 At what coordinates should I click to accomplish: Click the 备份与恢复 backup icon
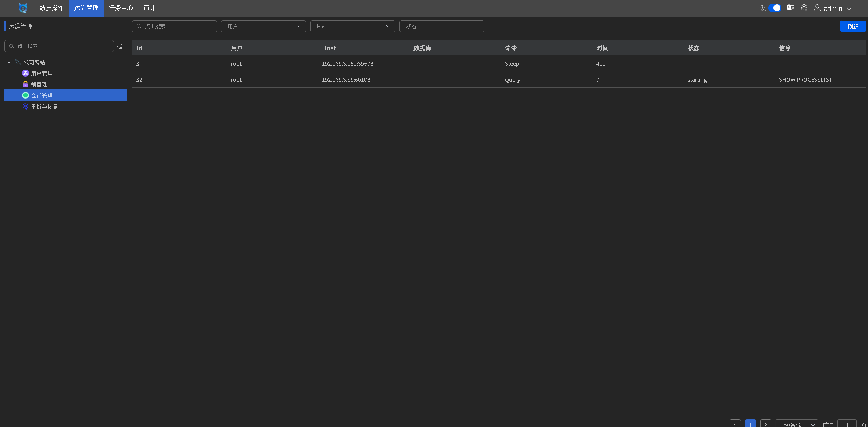click(x=25, y=106)
